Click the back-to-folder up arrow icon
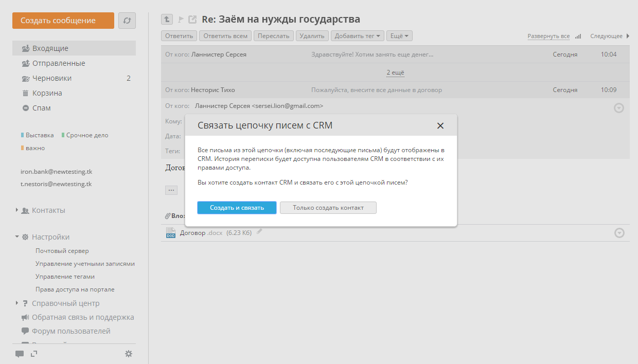The height and width of the screenshot is (364, 638). (167, 20)
